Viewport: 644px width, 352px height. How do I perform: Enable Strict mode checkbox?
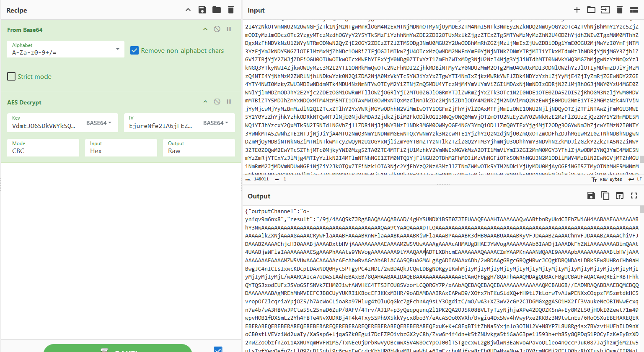(12, 76)
